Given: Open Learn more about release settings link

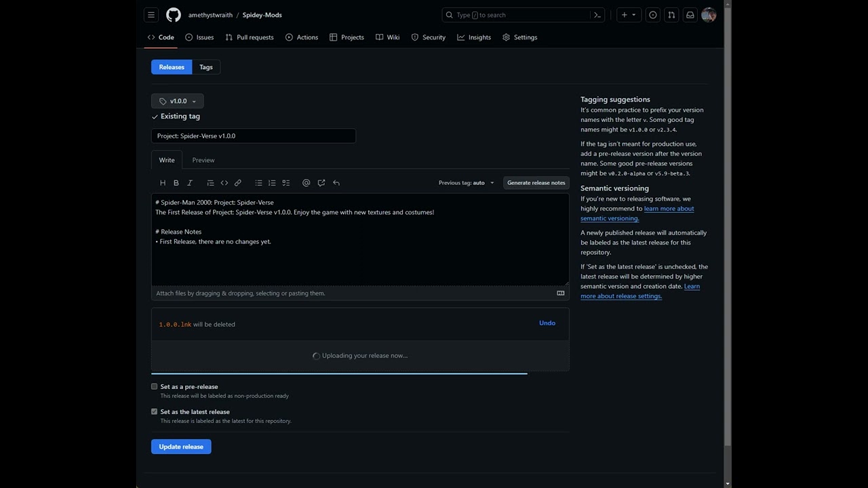Looking at the screenshot, I should (x=640, y=291).
